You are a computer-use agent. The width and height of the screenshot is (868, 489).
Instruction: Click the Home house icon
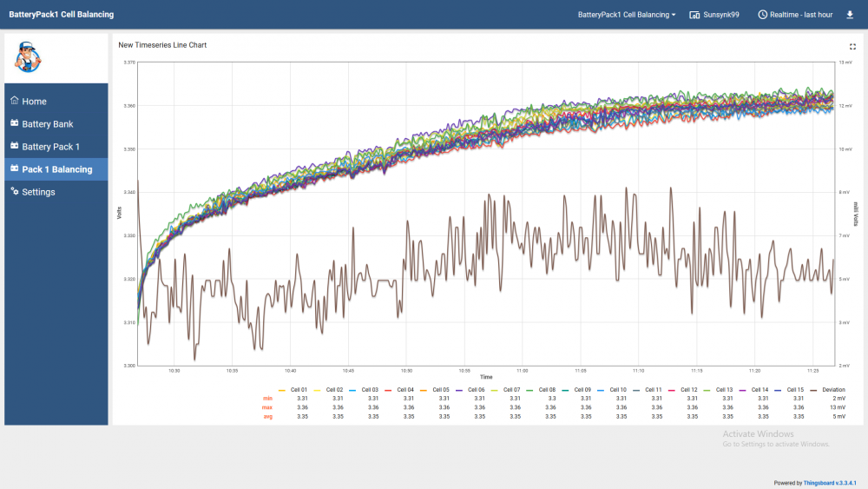tap(15, 101)
